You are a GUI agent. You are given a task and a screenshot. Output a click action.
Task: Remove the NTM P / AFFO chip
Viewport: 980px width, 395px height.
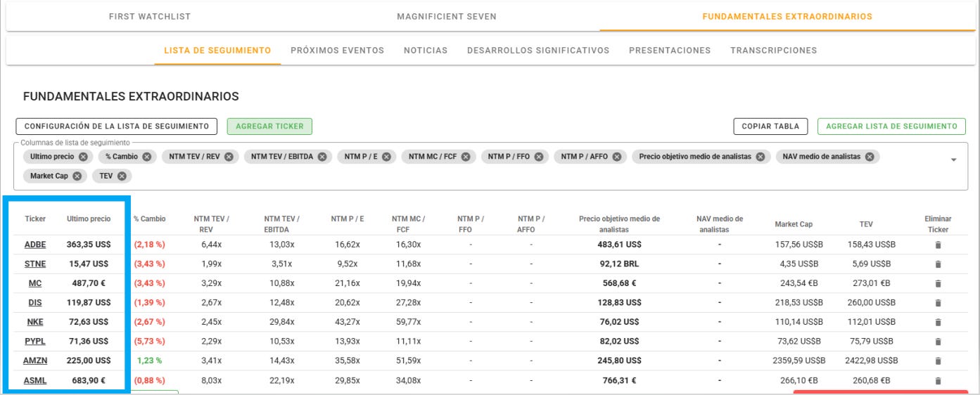click(616, 157)
